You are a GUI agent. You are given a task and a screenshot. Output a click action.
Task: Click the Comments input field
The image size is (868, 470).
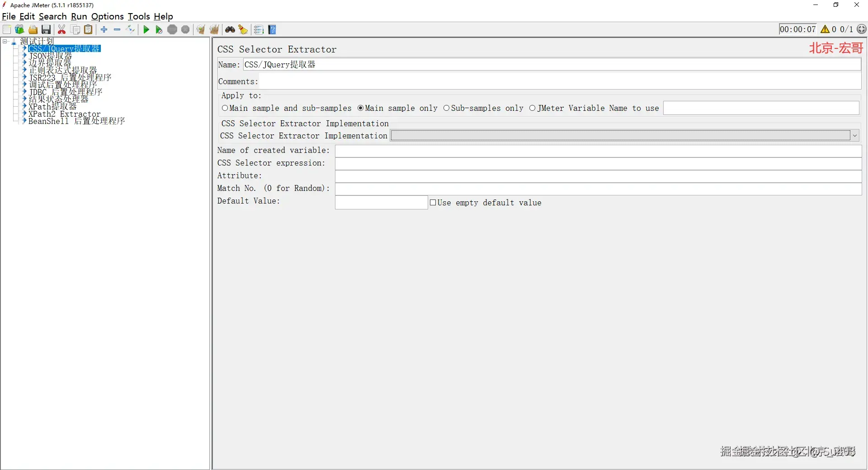(560, 81)
